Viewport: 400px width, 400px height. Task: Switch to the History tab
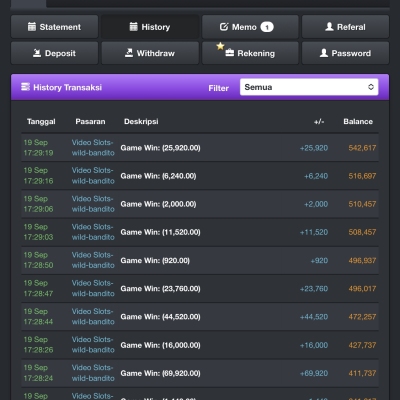point(150,27)
